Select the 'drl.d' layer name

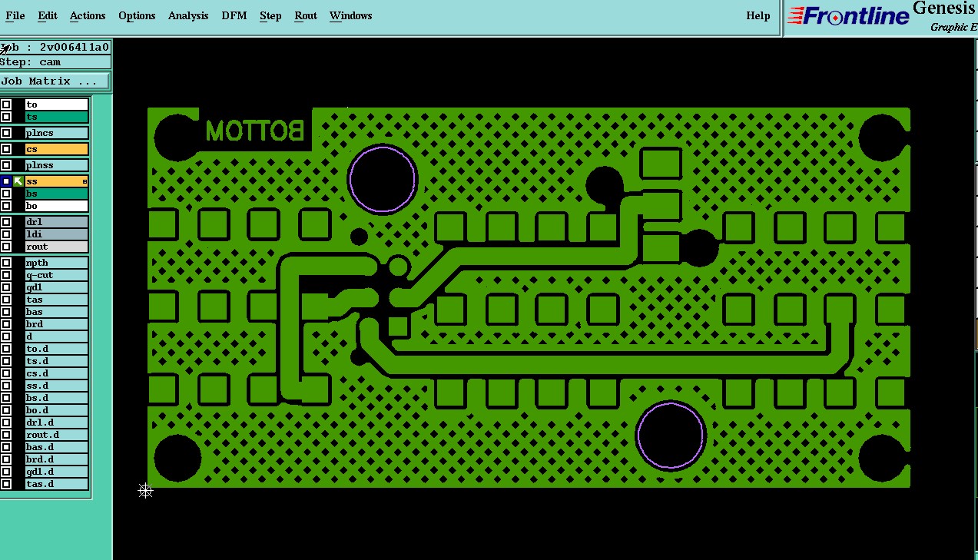coord(57,422)
